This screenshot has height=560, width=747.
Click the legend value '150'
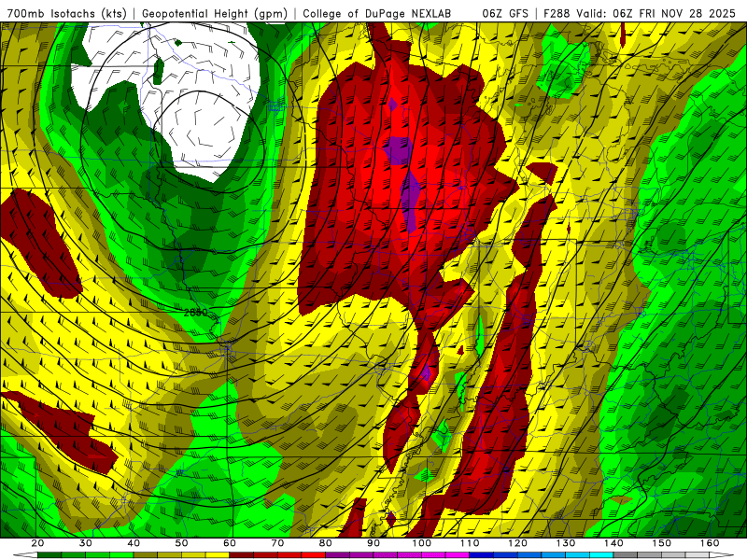[x=662, y=543]
